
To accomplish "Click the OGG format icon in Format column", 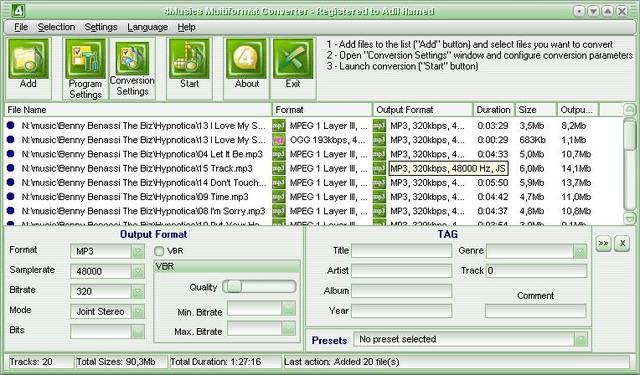I will click(x=278, y=140).
